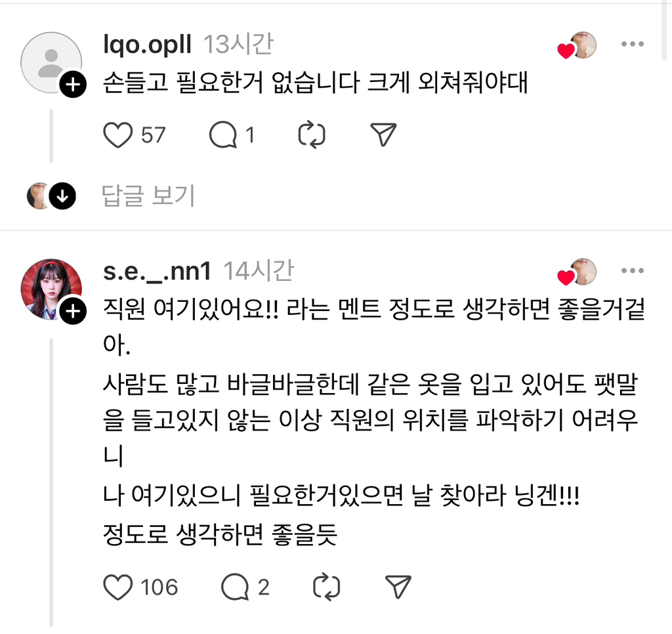Open more options for lqo.opll's comment
The width and height of the screenshot is (672, 634).
point(633,44)
